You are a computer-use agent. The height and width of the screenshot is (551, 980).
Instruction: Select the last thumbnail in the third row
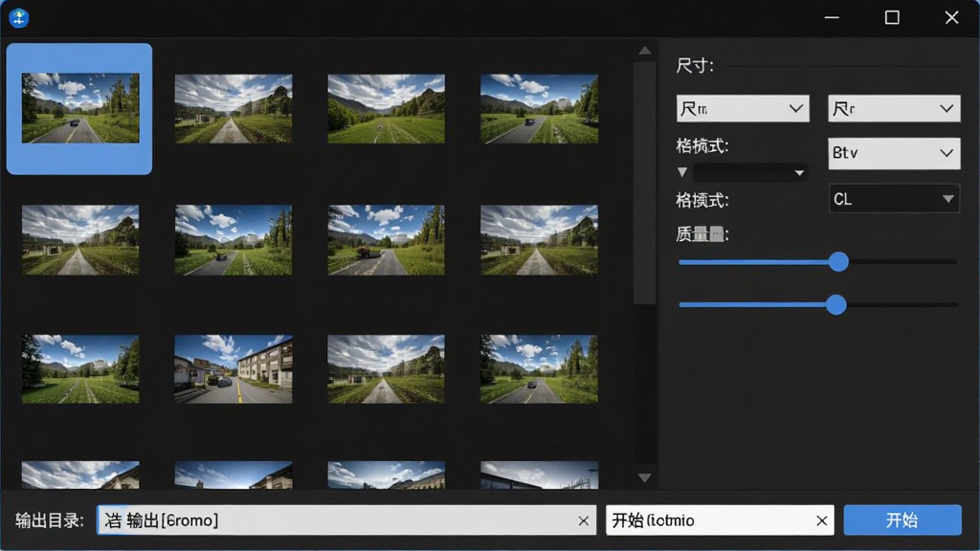540,368
